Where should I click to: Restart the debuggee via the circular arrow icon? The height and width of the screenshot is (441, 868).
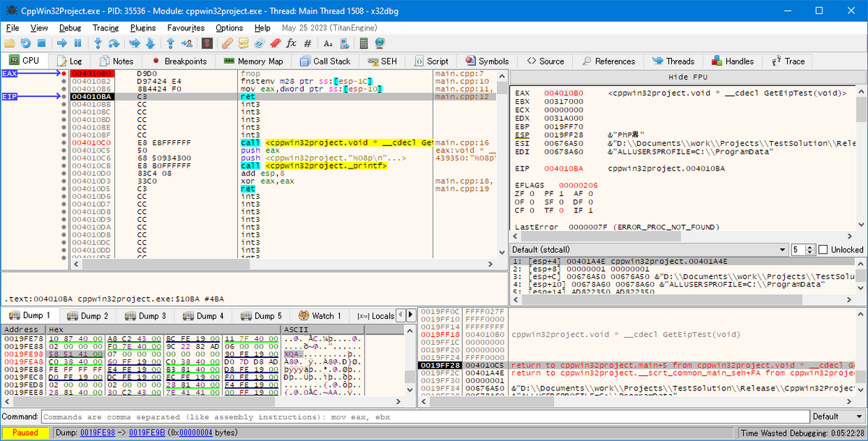point(25,43)
